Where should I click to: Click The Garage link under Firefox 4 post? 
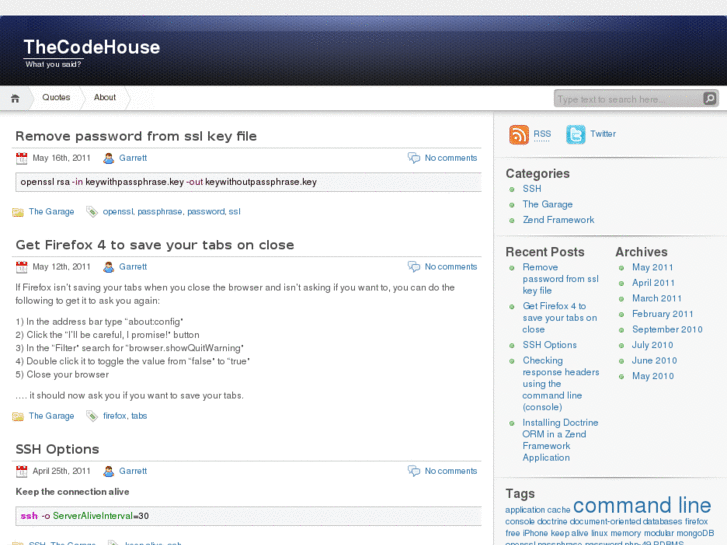pyautogui.click(x=51, y=416)
